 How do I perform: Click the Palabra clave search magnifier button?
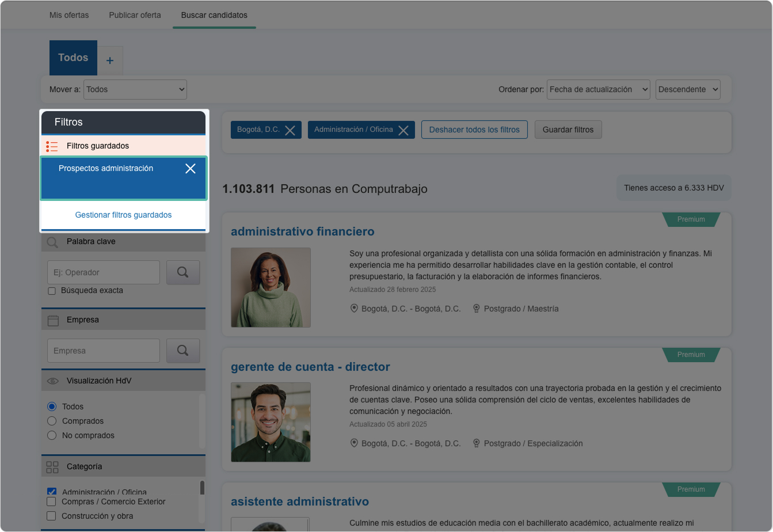183,272
